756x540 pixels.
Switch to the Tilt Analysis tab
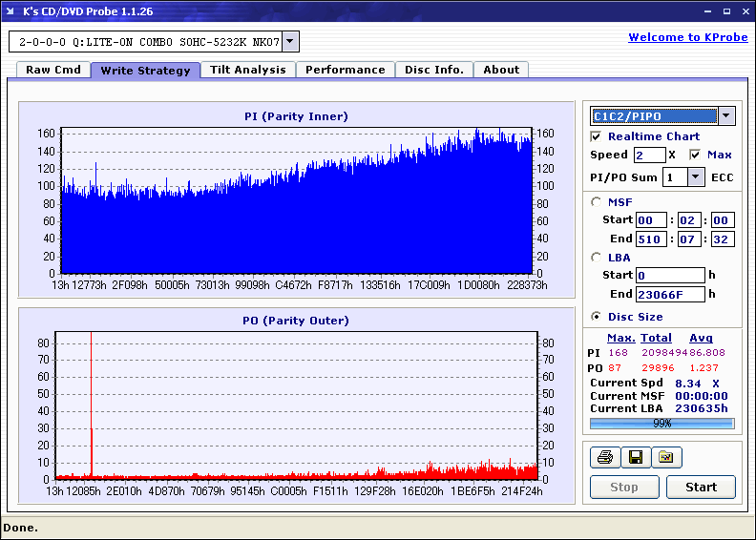247,70
